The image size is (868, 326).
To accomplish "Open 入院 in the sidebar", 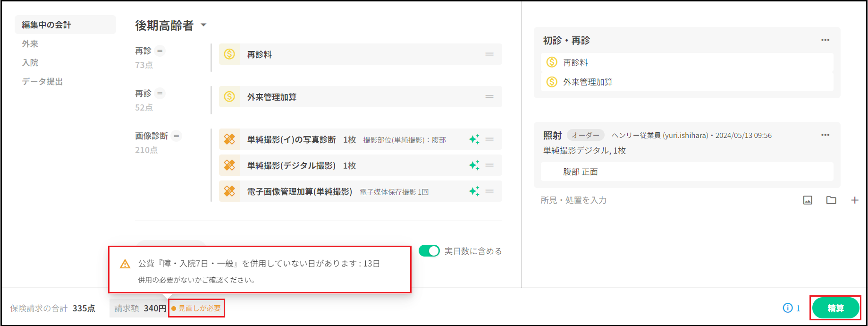I will tap(30, 62).
